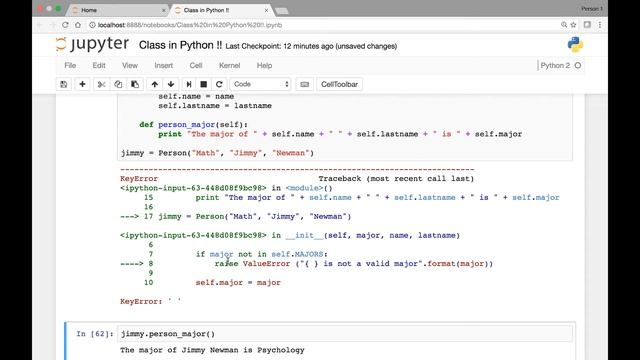Click the kernel idle indicator circle
The height and width of the screenshot is (360, 640).
pyautogui.click(x=578, y=65)
